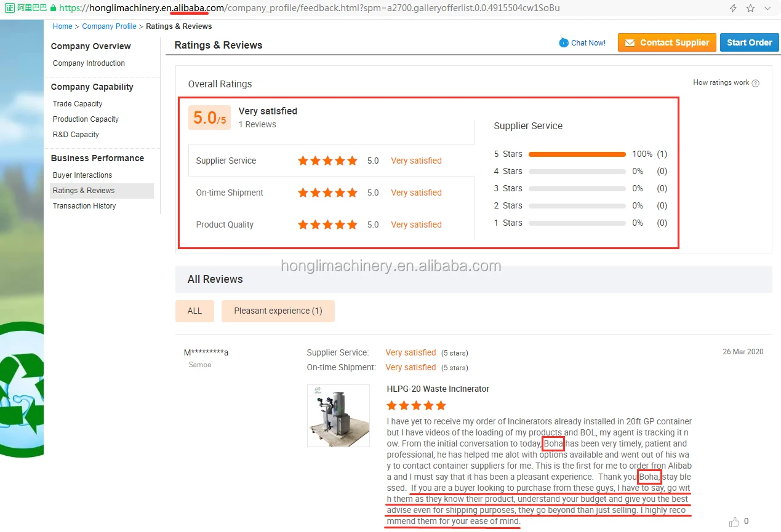This screenshot has width=781, height=532.
Task: Select Ratings & Reviews in sidebar
Action: coord(102,191)
